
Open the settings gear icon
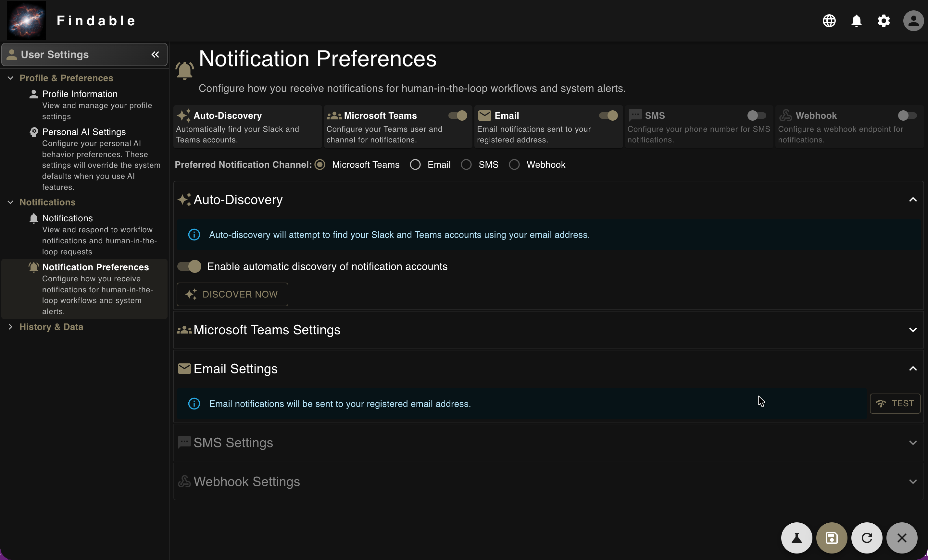(884, 21)
